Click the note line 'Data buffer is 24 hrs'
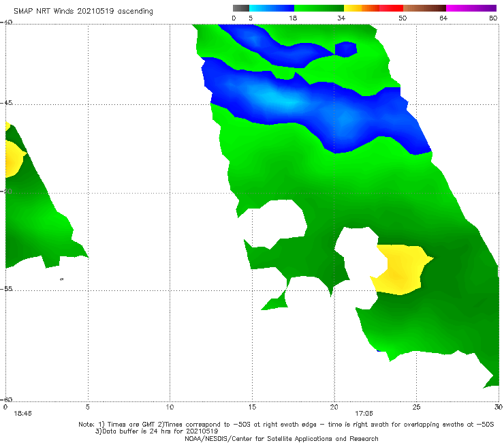Screen dimensions: 504x443 (157, 431)
